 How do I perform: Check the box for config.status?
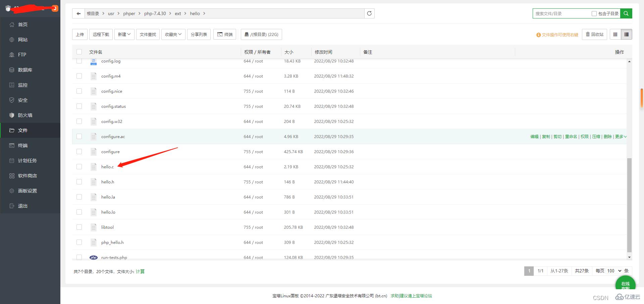[79, 106]
